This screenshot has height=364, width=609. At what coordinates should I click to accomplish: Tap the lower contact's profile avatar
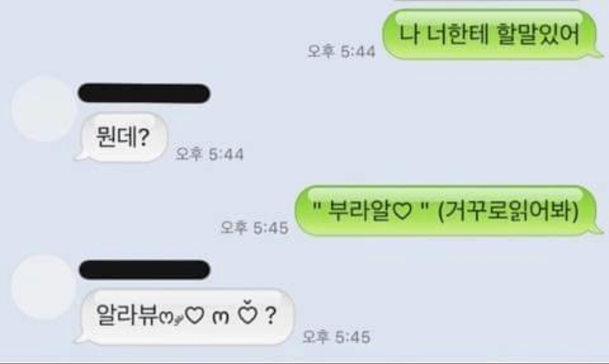click(x=44, y=286)
